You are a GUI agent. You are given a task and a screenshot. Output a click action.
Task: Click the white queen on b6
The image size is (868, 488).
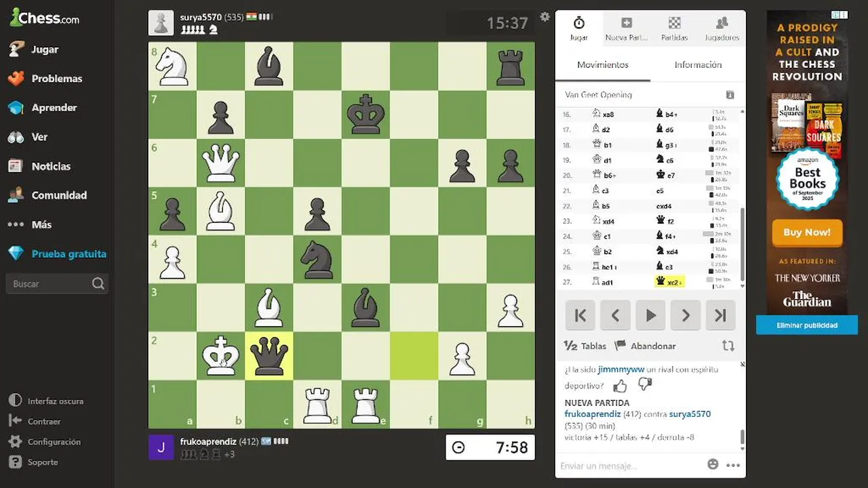[221, 163]
